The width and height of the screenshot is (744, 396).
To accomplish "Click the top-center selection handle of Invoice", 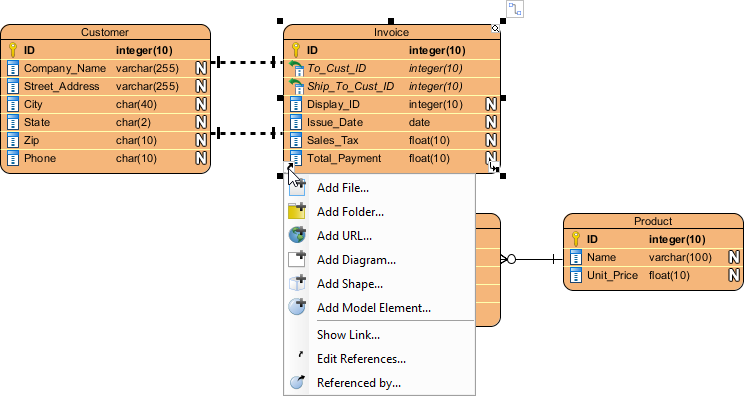I will click(x=391, y=21).
